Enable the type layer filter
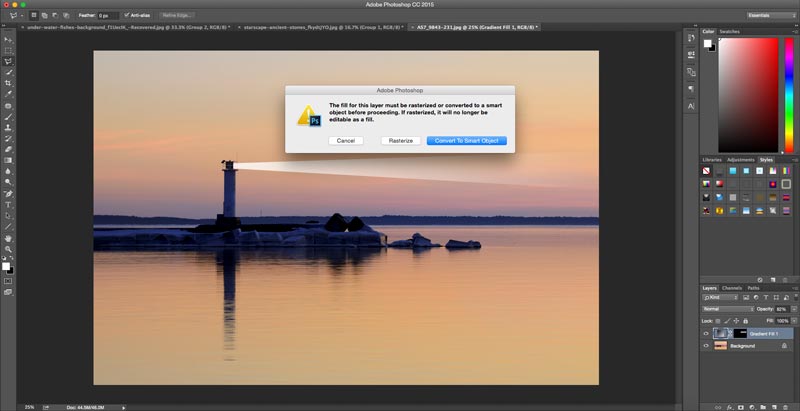The width and height of the screenshot is (800, 411). (x=766, y=297)
